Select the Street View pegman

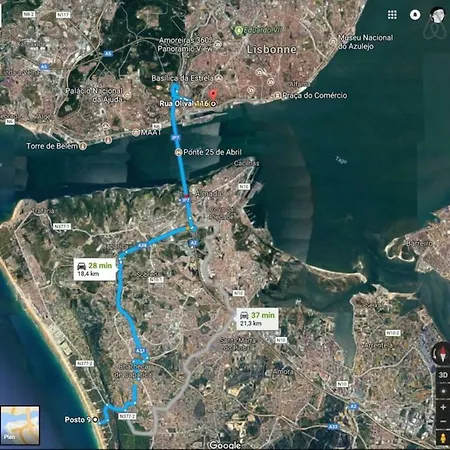(443, 438)
